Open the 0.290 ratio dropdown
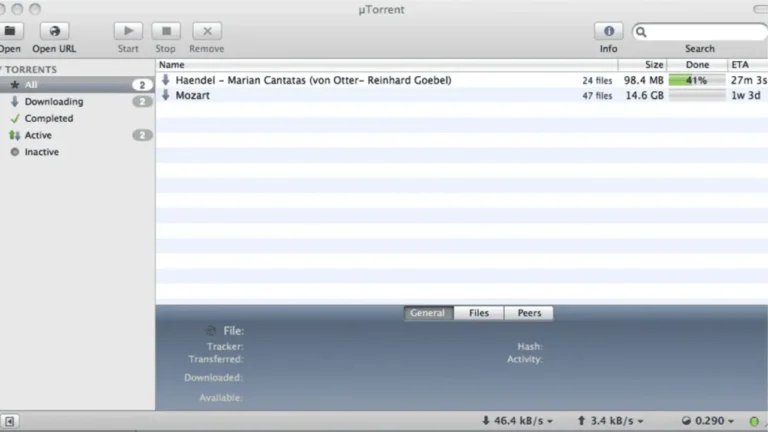 [x=708, y=421]
